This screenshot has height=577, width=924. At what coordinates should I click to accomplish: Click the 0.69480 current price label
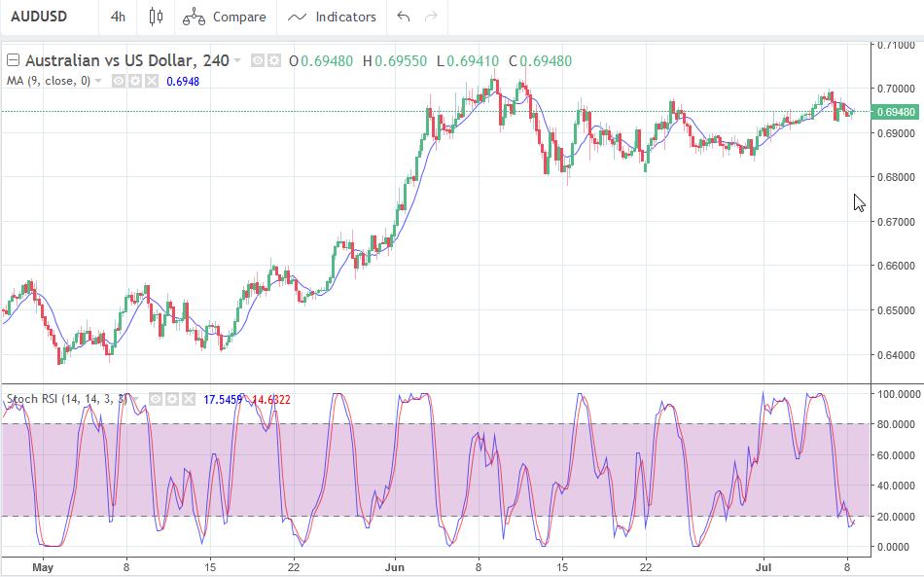click(x=896, y=112)
